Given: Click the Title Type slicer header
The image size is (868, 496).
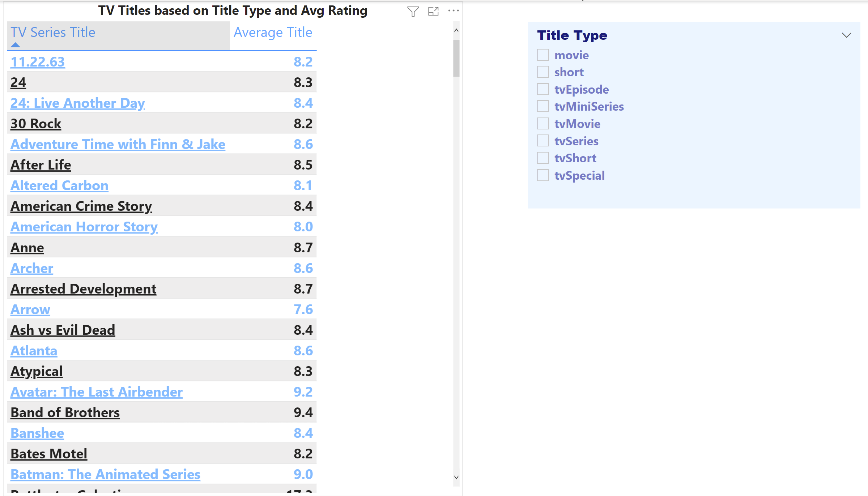Looking at the screenshot, I should [572, 35].
